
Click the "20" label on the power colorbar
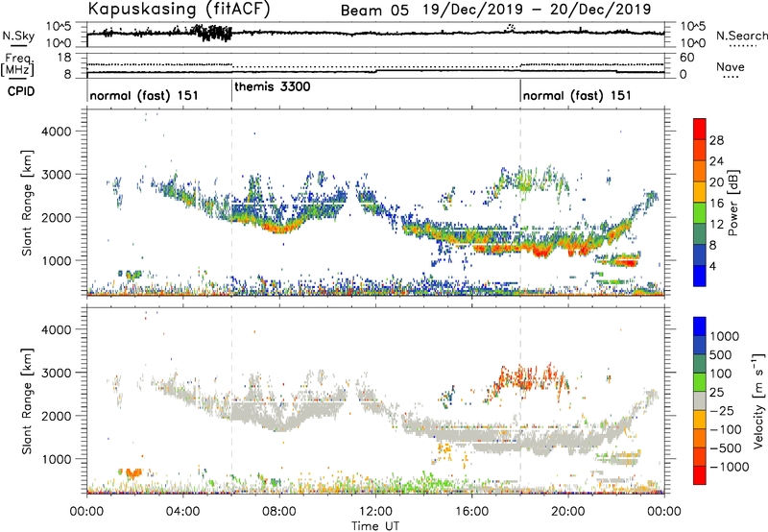[x=716, y=182]
